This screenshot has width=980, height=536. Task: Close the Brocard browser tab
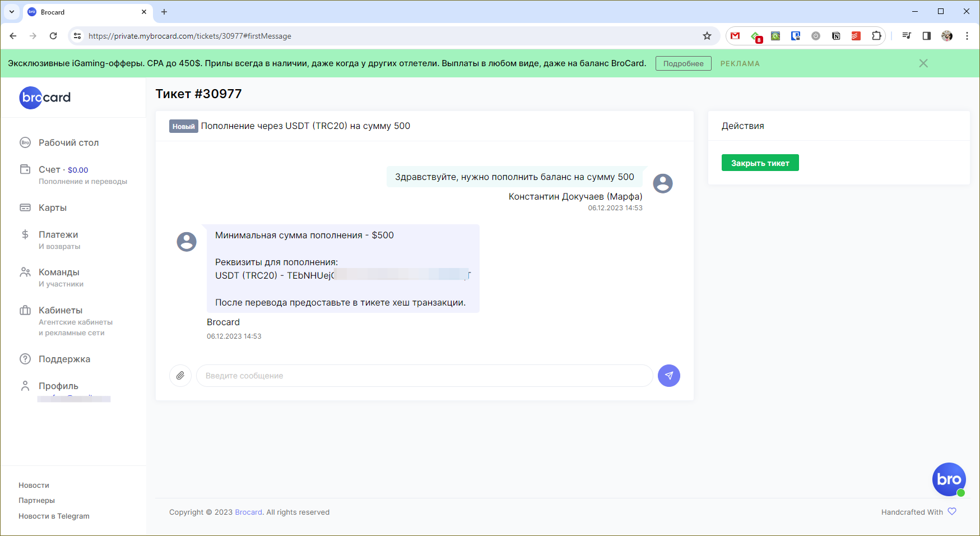[144, 12]
